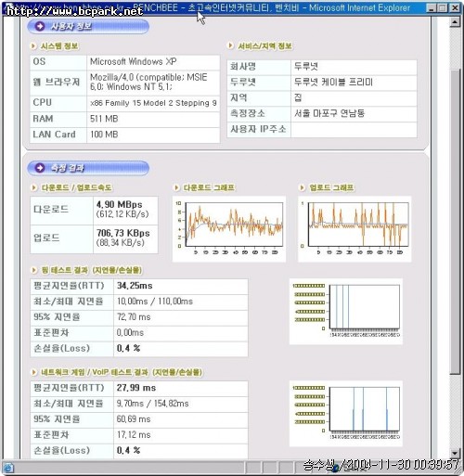Select the '60.69 ms' 95% delay value
The height and width of the screenshot is (476, 464).
tap(134, 419)
